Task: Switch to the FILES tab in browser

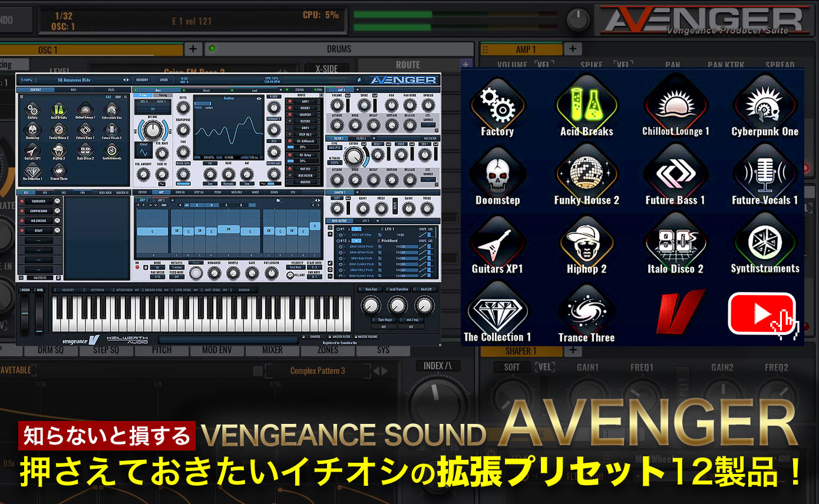Action: (111, 90)
